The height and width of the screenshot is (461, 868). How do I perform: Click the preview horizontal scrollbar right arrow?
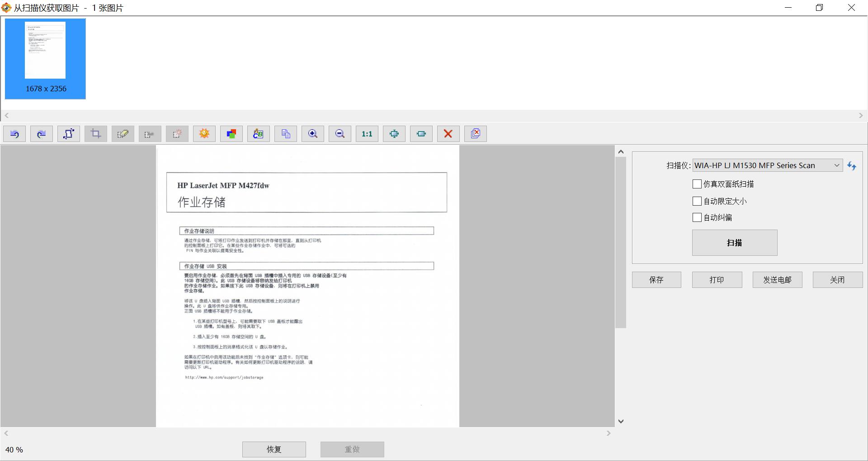(x=609, y=433)
